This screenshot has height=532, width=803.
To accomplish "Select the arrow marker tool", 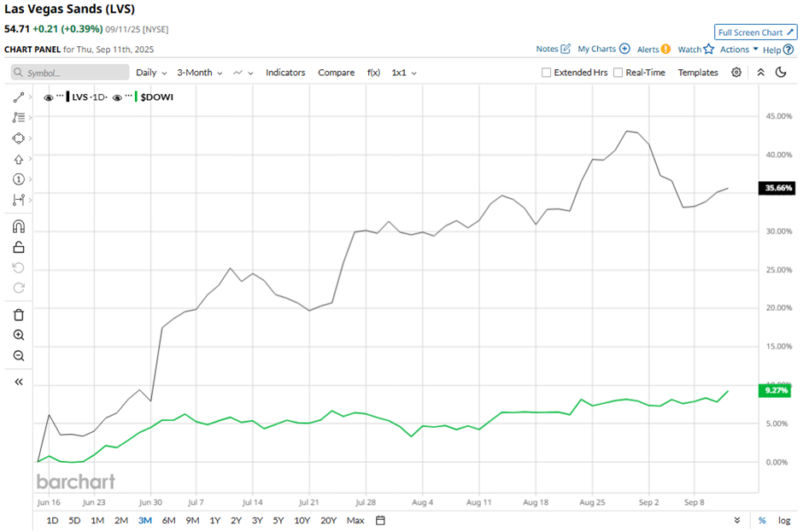I will (x=19, y=159).
